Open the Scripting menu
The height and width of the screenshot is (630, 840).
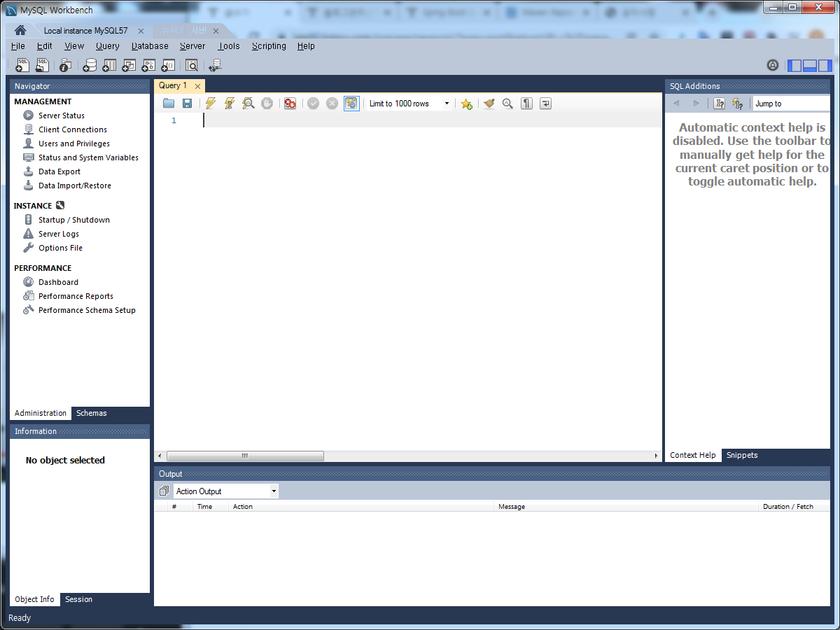pyautogui.click(x=269, y=46)
